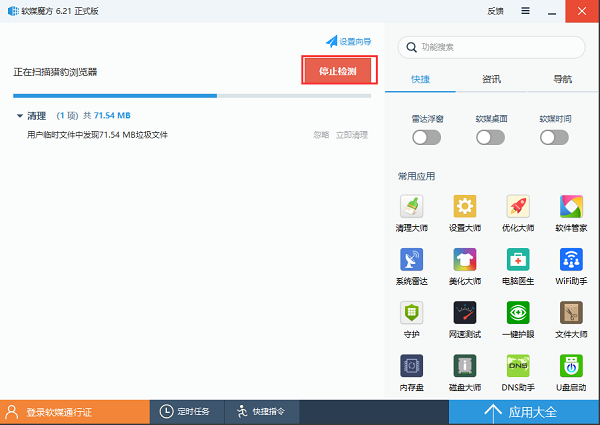600x425 pixels.
Task: Open the 电脑医生 medical kit icon
Action: click(518, 260)
